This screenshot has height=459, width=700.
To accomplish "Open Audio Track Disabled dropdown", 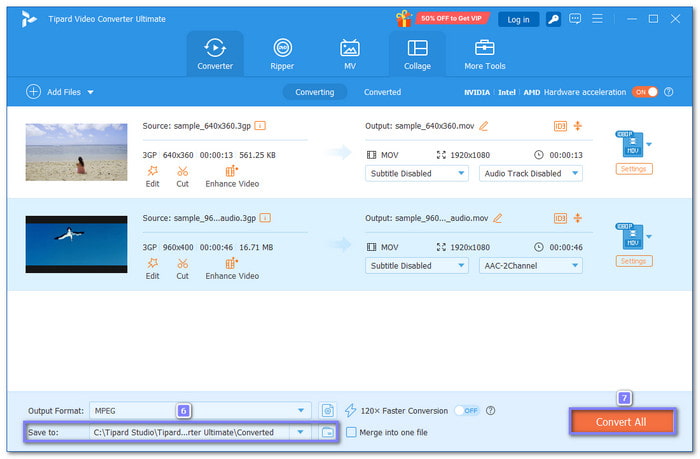I will click(x=530, y=173).
